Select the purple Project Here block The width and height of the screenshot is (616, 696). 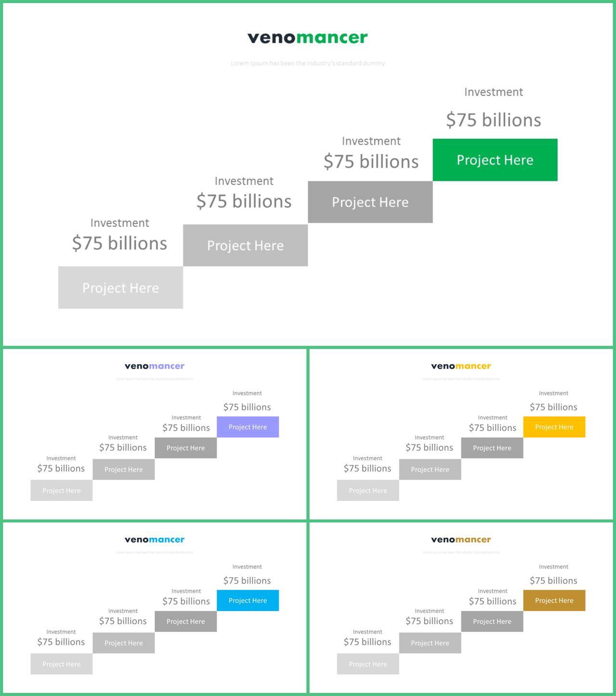(248, 427)
